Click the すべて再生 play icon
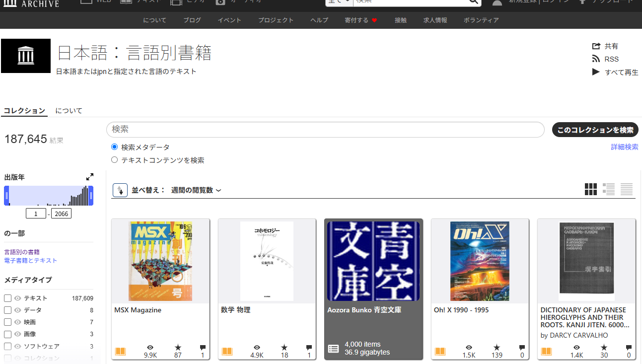Viewport: 642px width, 364px height. point(596,72)
